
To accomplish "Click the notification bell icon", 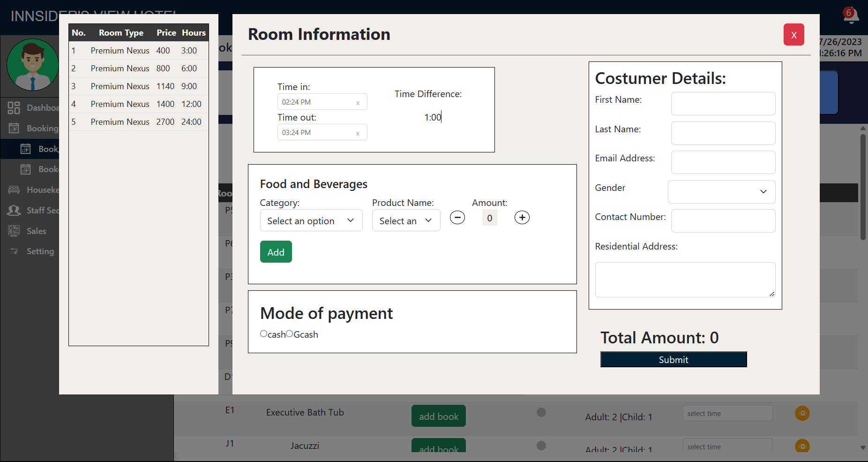I will pos(850,16).
